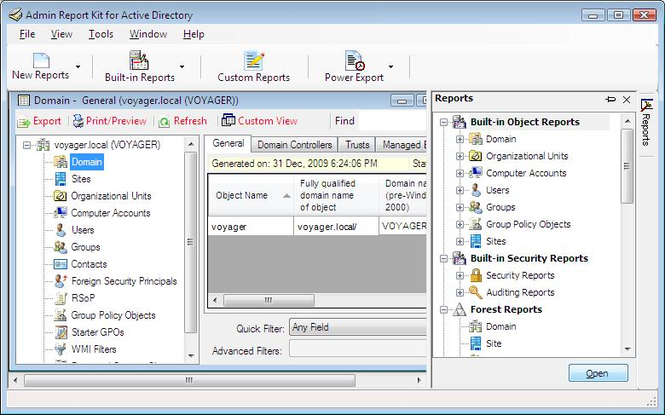Click the Find input field
The width and height of the screenshot is (665, 415).
pyautogui.click(x=392, y=121)
